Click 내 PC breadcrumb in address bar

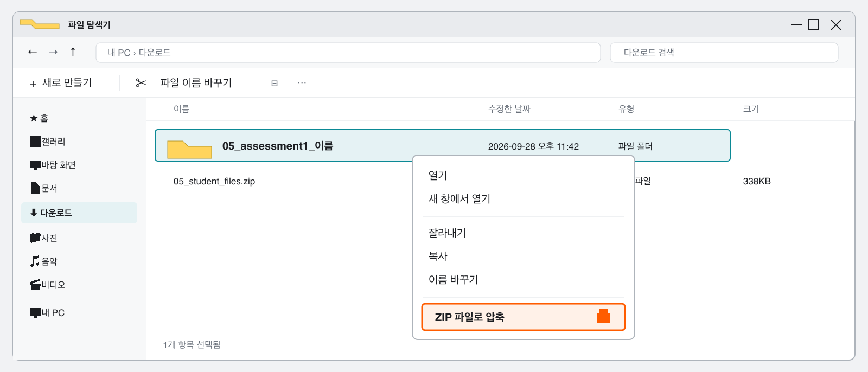(x=119, y=53)
